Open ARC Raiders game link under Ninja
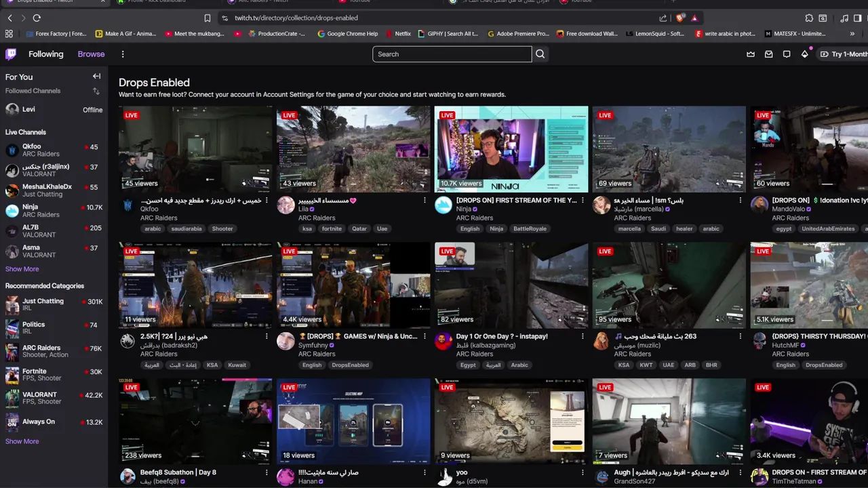This screenshot has height=488, width=868. coord(475,218)
